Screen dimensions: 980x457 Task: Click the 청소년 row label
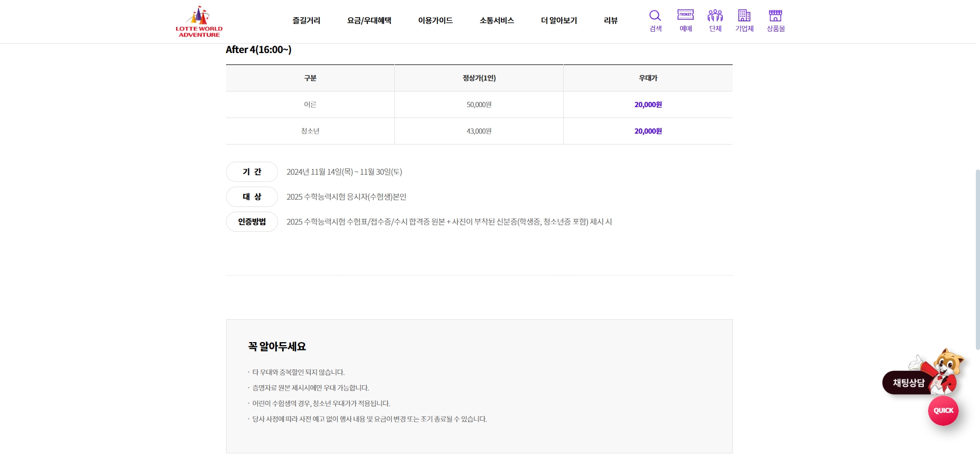[310, 131]
